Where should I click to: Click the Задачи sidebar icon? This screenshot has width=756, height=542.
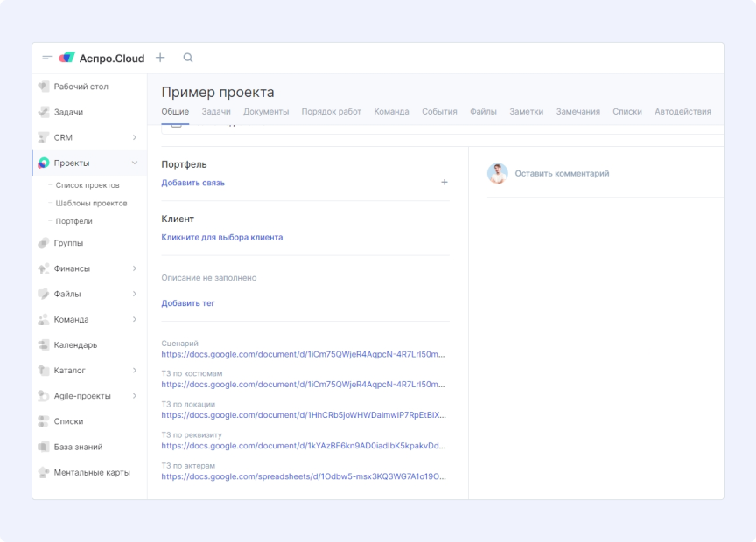pyautogui.click(x=44, y=112)
